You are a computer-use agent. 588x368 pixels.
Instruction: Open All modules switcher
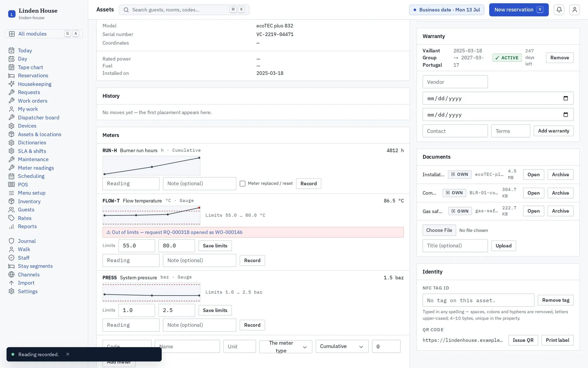point(44,34)
